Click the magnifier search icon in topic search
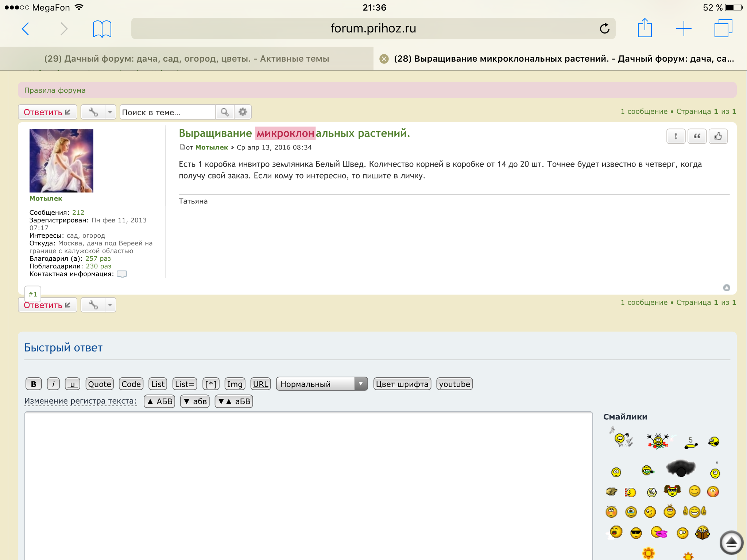 (225, 112)
